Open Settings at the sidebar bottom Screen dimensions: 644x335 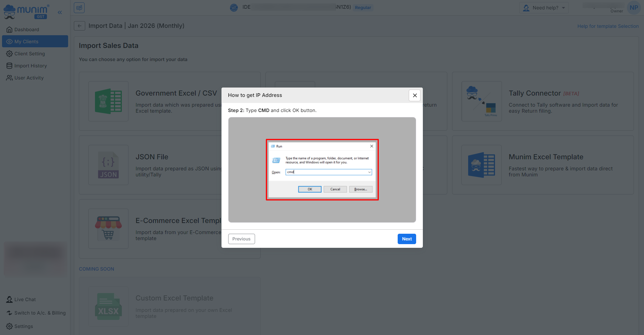pos(23,326)
